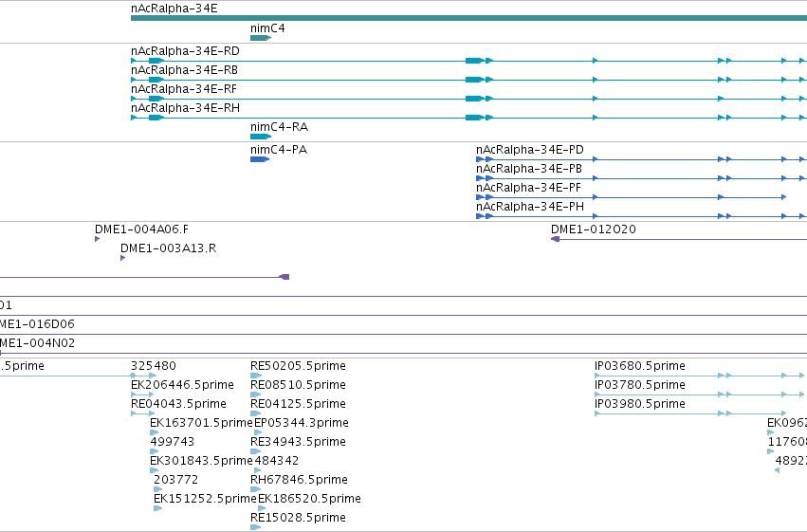Click the 325480 EST feature line

click(143, 376)
